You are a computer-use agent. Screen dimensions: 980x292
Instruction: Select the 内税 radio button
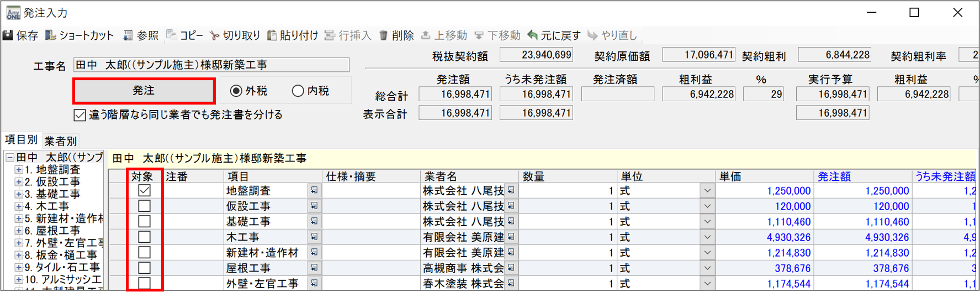pyautogui.click(x=298, y=91)
